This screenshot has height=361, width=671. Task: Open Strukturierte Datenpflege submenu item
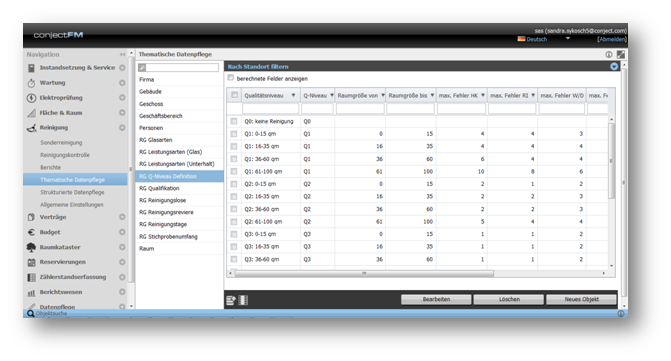click(x=72, y=192)
